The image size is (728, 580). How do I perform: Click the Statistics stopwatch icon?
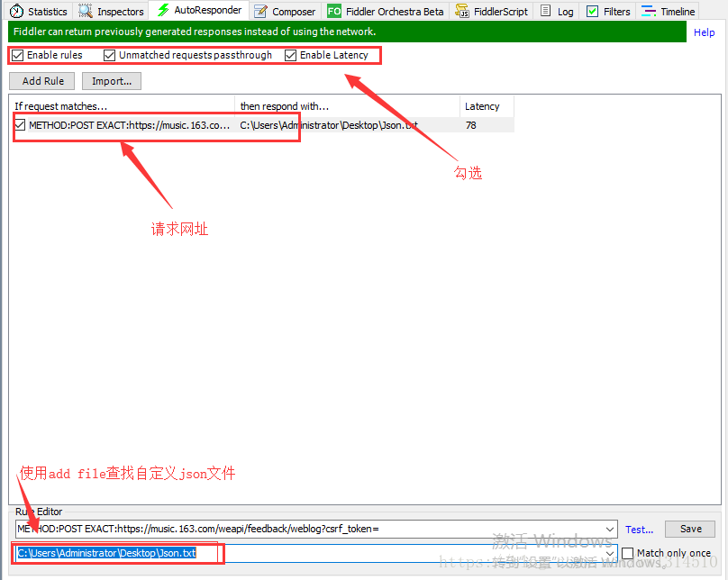tap(16, 11)
